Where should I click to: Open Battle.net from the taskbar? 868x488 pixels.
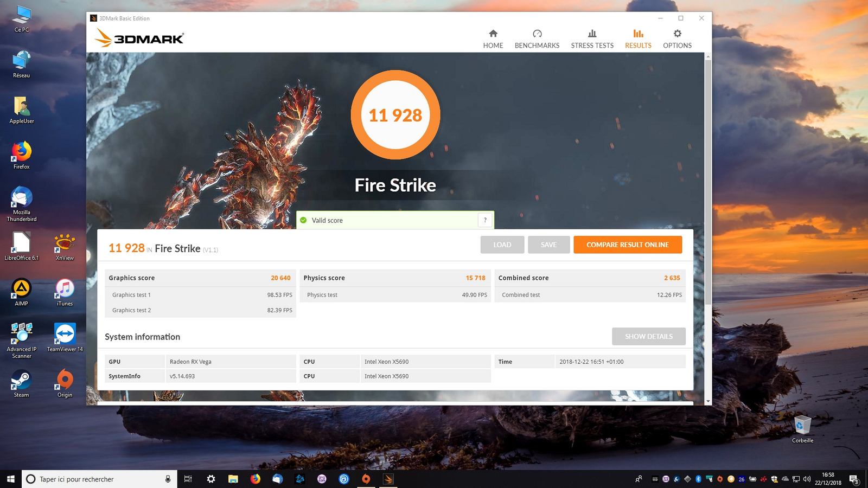[x=299, y=479]
